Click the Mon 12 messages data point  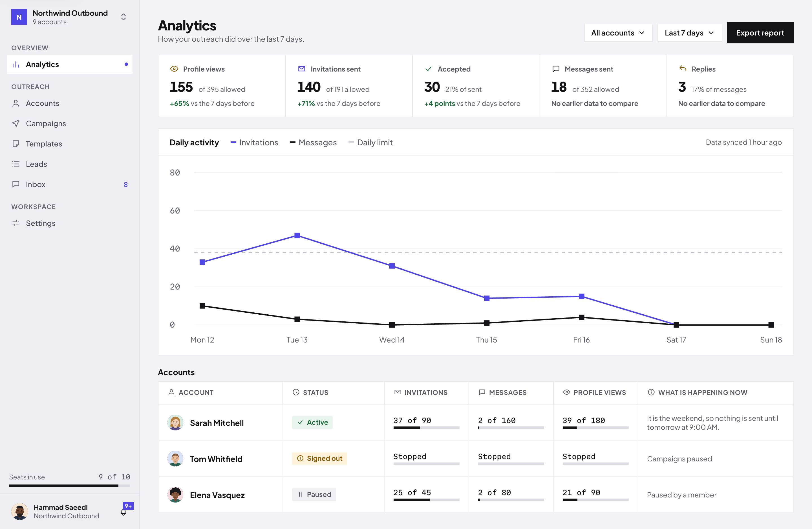tap(202, 306)
